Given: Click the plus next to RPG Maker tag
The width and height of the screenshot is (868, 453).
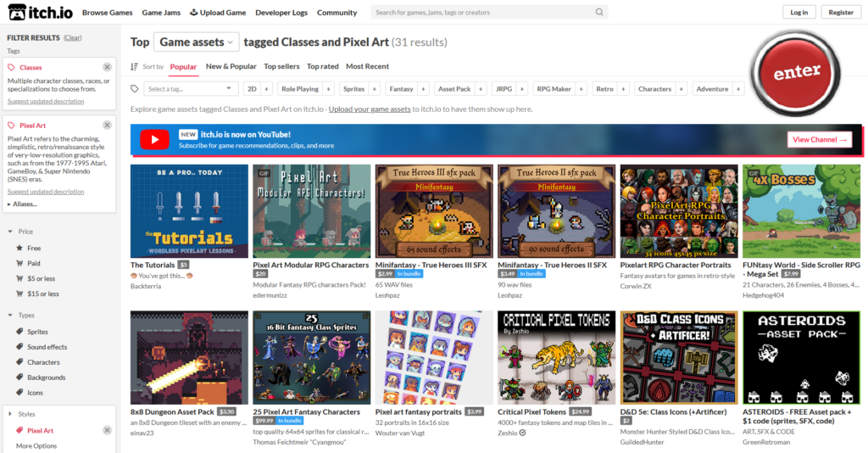Looking at the screenshot, I should [581, 88].
